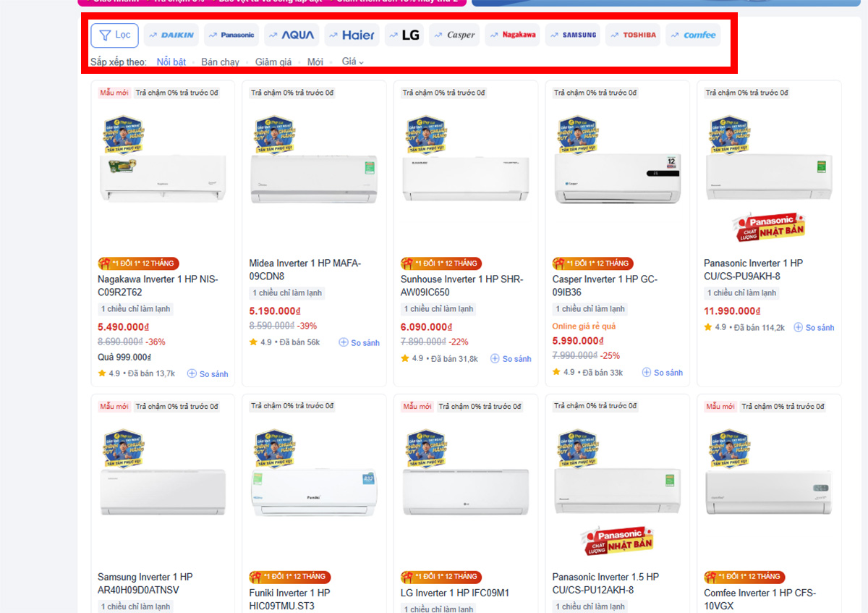Filter by Toshiba brand logo
The width and height of the screenshot is (868, 613).
pyautogui.click(x=633, y=35)
